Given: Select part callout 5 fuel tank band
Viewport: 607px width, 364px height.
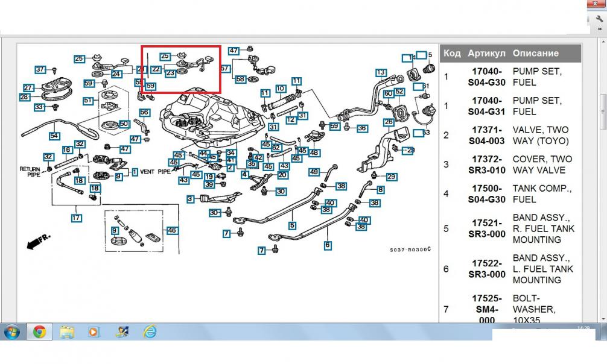Looking at the screenshot, I should [292, 225].
